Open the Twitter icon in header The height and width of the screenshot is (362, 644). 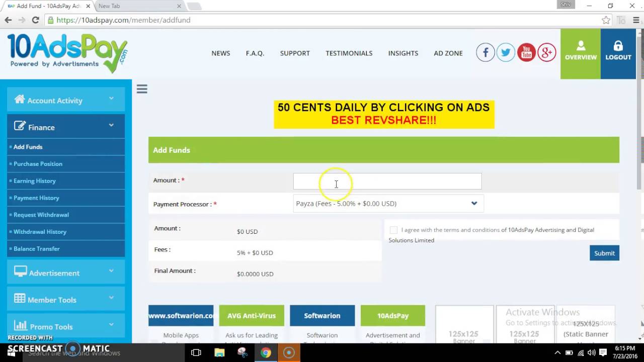[506, 52]
